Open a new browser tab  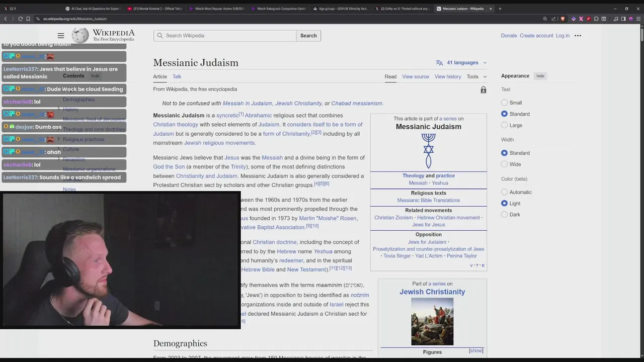point(500,9)
